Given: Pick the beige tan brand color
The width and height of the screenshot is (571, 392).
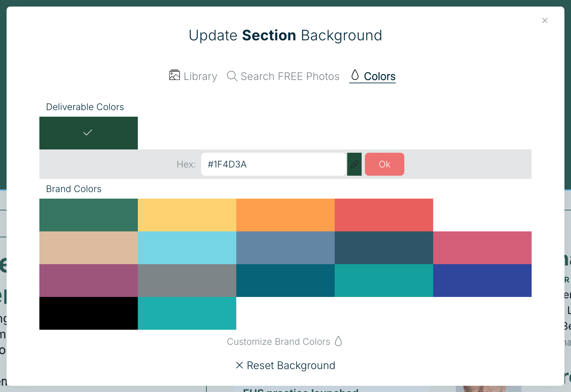Looking at the screenshot, I should 89,248.
